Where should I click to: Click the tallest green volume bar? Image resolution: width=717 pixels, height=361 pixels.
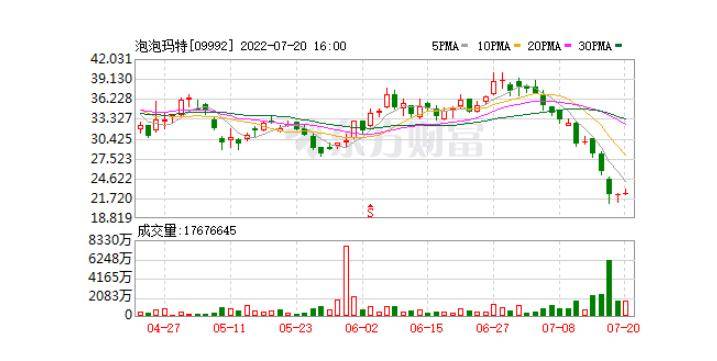pyautogui.click(x=609, y=288)
